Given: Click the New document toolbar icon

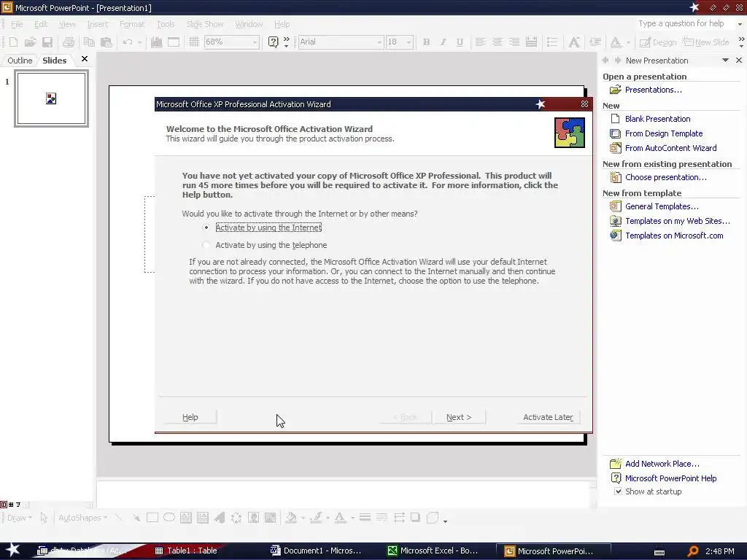Looking at the screenshot, I should 13,42.
